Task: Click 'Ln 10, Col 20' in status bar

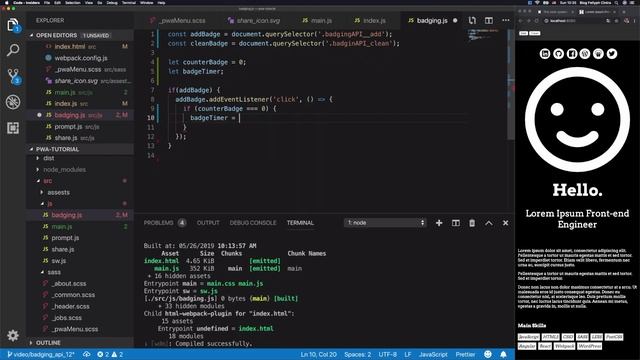Action: click(x=318, y=354)
